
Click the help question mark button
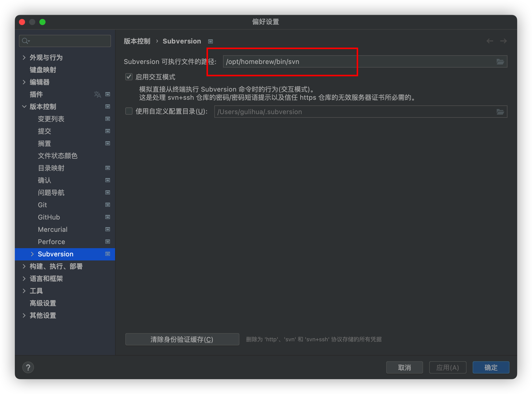tap(28, 367)
